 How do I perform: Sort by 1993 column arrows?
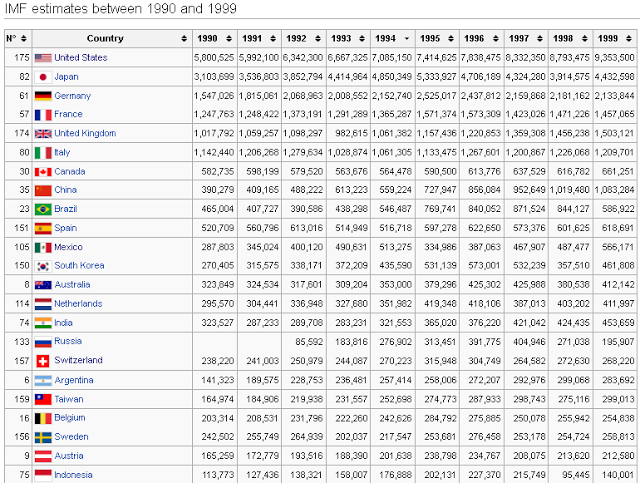[x=362, y=38]
